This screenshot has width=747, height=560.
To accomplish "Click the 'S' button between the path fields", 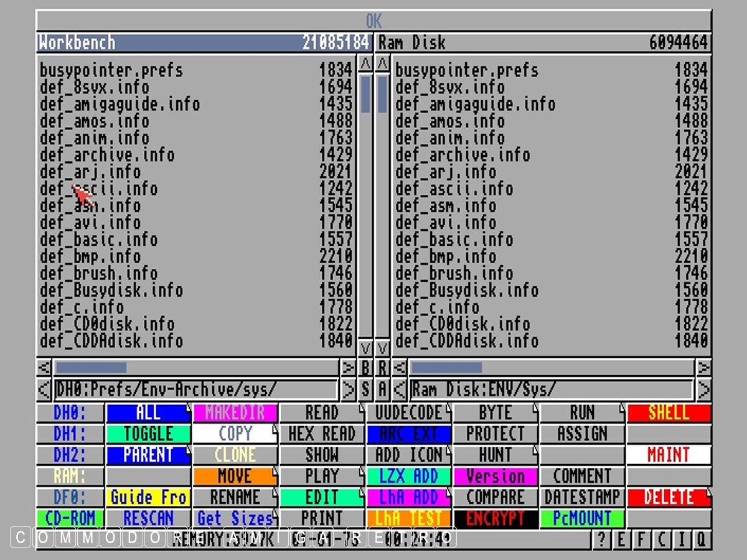I will click(365, 390).
